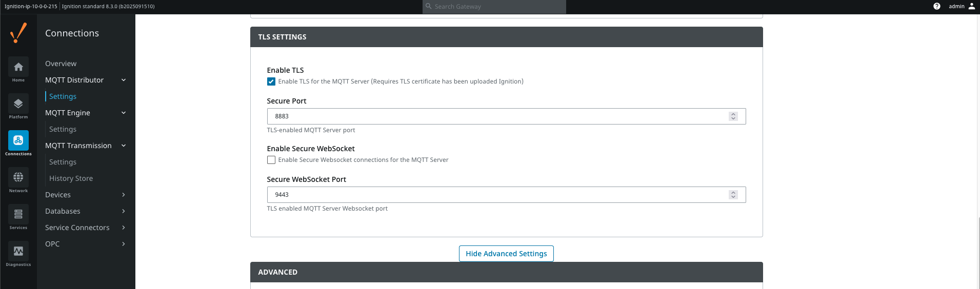Click the Ignition logo icon
This screenshot has height=289, width=980.
(x=18, y=33)
